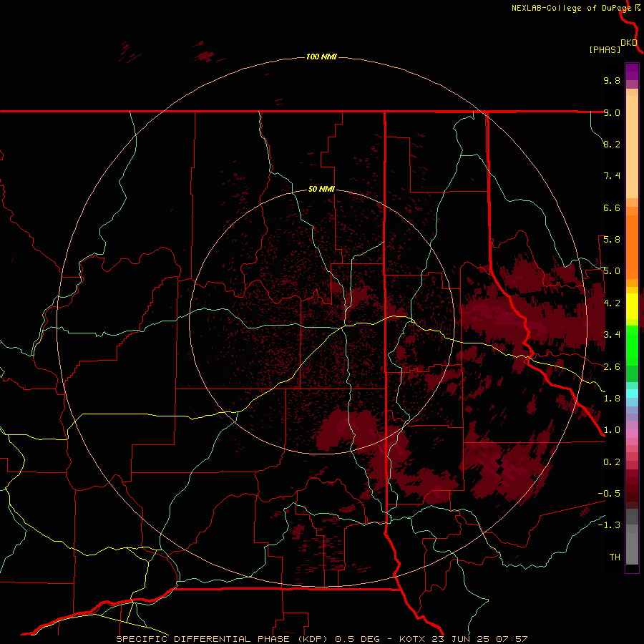Click the cyan swatch in the color bar
644x644 pixels.
click(x=632, y=394)
